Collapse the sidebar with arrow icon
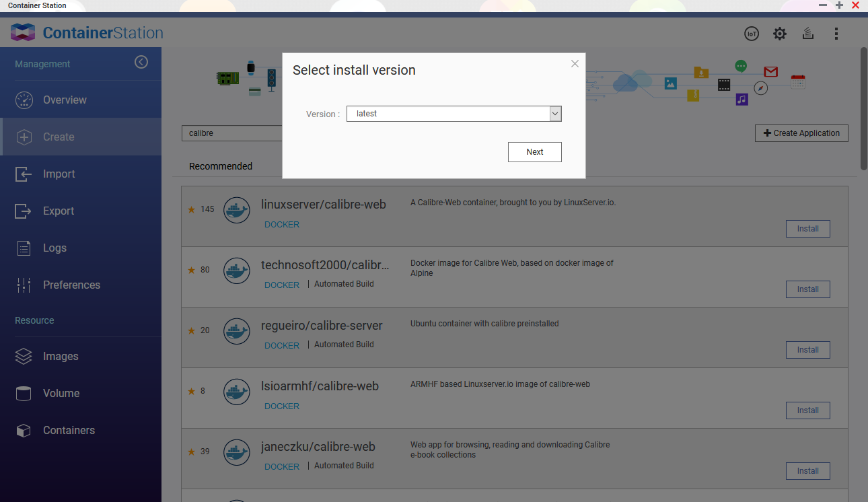This screenshot has width=868, height=502. point(141,62)
